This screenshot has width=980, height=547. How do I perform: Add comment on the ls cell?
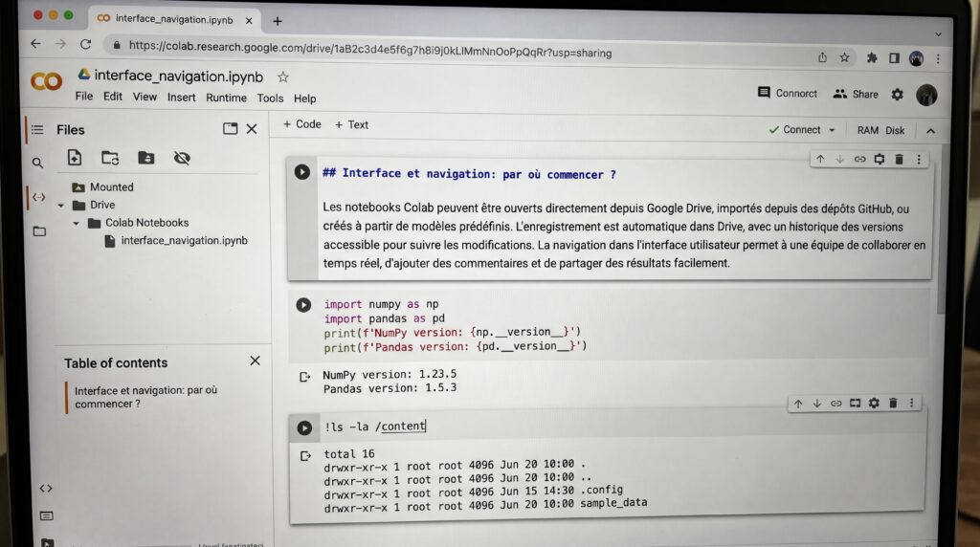[x=855, y=404]
